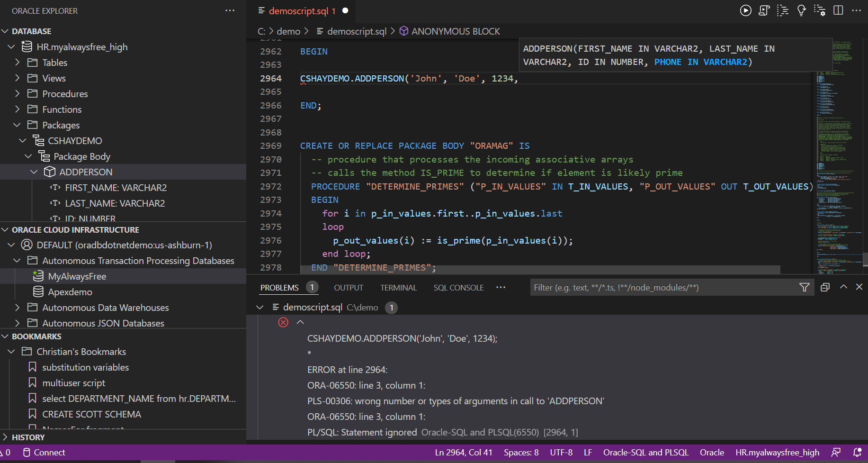The image size is (868, 463).
Task: Open the Explain Plan toolbar icon
Action: [783, 10]
